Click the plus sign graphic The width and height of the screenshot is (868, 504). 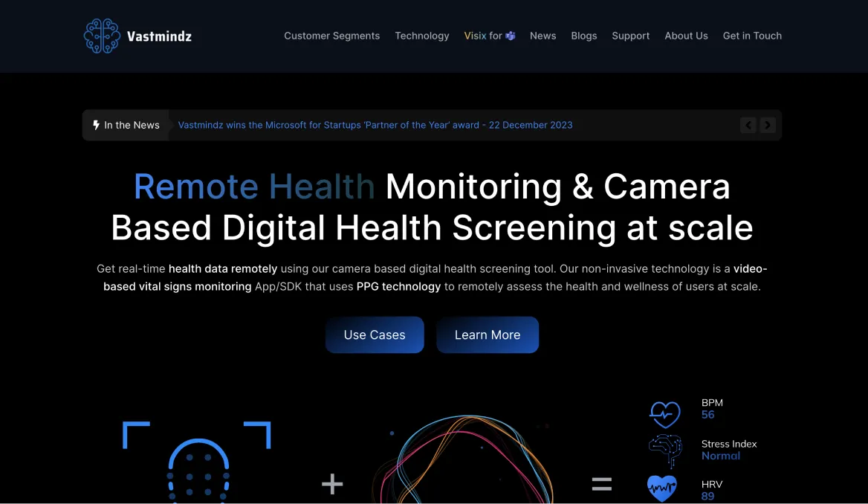coord(332,483)
